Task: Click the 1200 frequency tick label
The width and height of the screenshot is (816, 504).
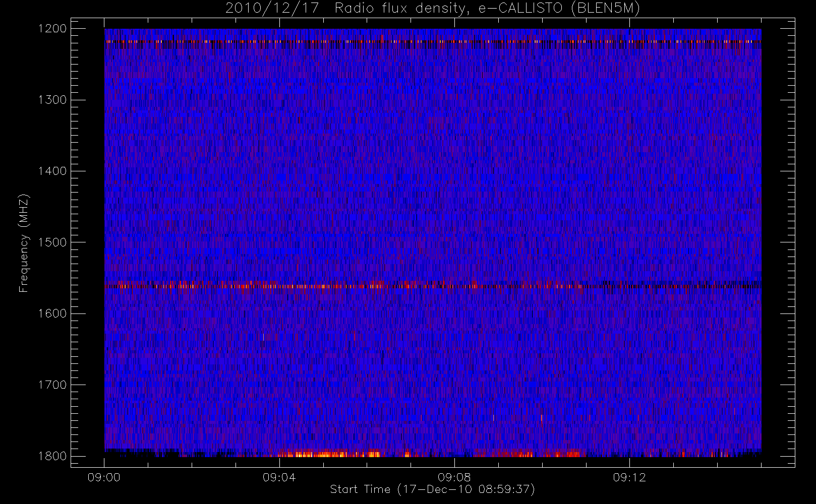Action: (52, 29)
